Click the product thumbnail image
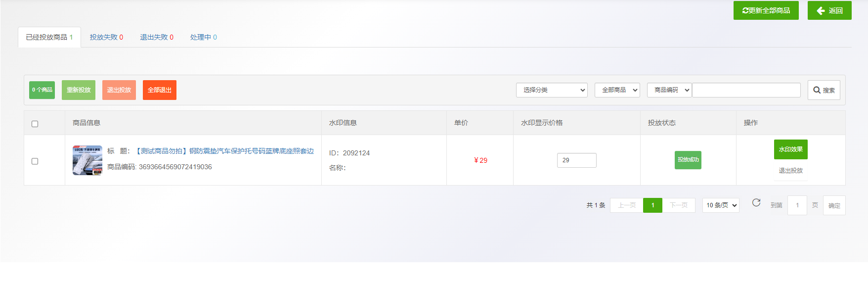868x284 pixels. pyautogui.click(x=87, y=160)
